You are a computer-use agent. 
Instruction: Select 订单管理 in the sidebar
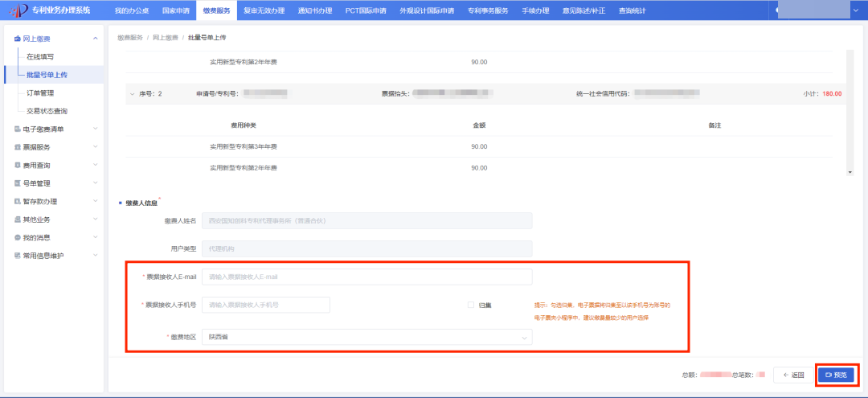tap(40, 93)
